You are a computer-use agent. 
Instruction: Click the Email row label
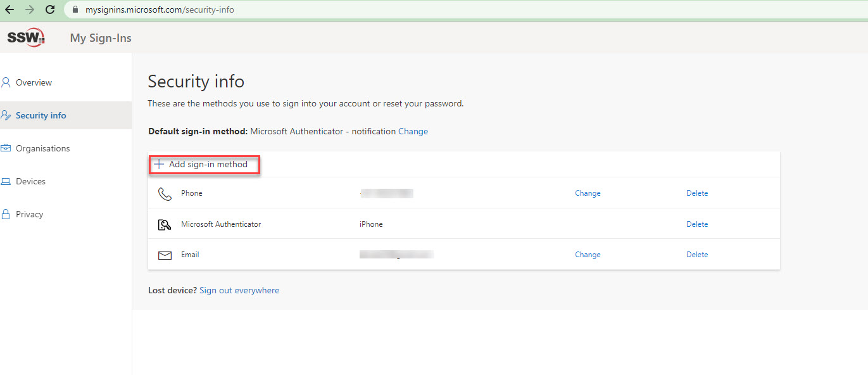pyautogui.click(x=190, y=255)
